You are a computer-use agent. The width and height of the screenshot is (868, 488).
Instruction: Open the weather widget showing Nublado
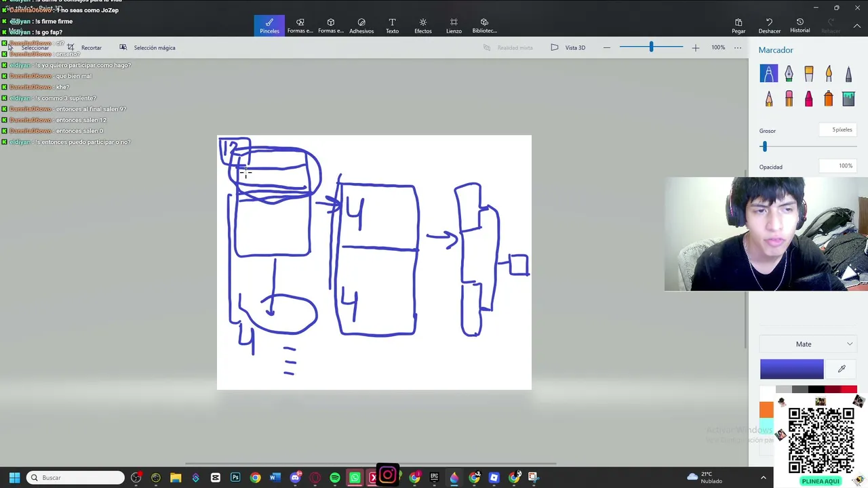pyautogui.click(x=705, y=478)
